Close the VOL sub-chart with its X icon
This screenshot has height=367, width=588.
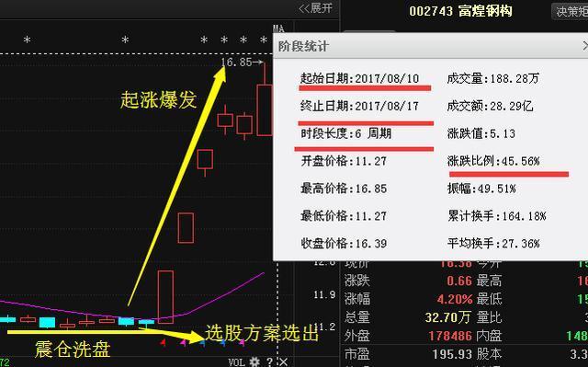(283, 362)
